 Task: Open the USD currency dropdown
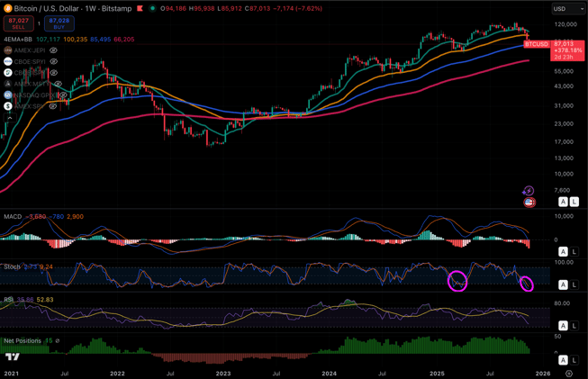[567, 9]
